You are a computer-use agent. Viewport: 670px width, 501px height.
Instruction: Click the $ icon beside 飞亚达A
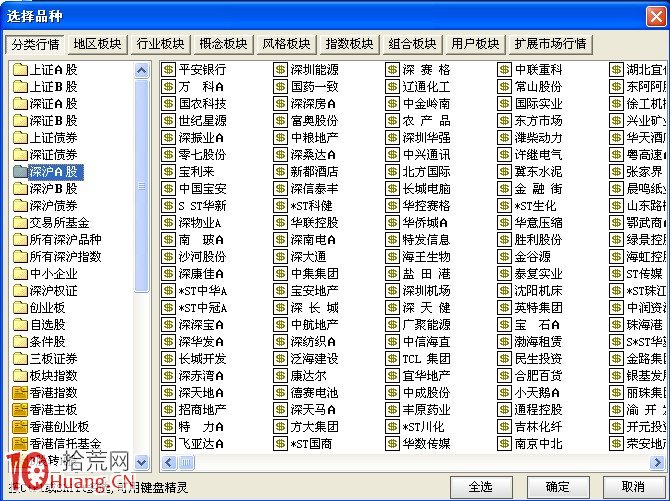click(168, 444)
